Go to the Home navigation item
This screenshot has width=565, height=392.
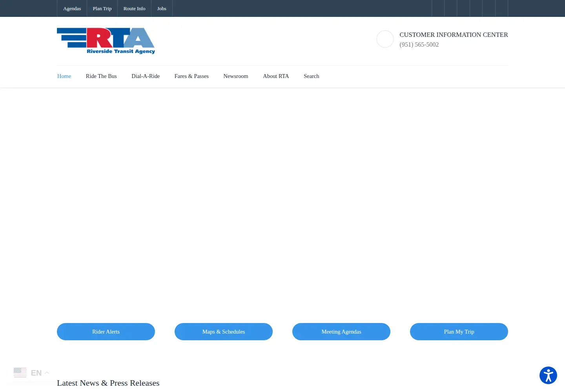coord(64,76)
